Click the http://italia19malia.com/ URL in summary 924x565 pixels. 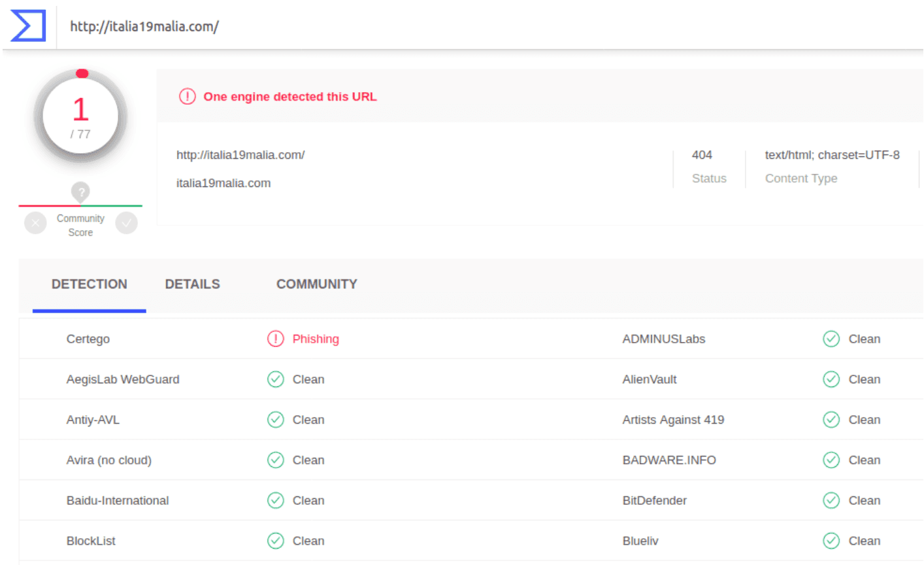pos(240,155)
